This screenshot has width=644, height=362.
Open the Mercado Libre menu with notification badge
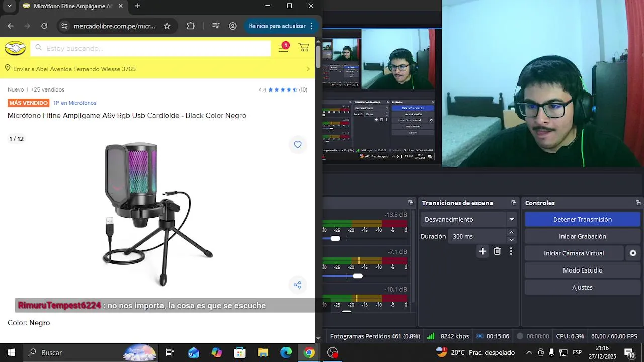click(284, 47)
